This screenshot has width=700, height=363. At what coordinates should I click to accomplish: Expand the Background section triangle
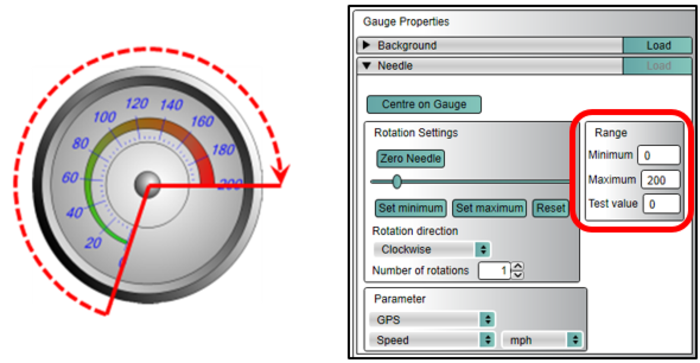click(x=367, y=45)
